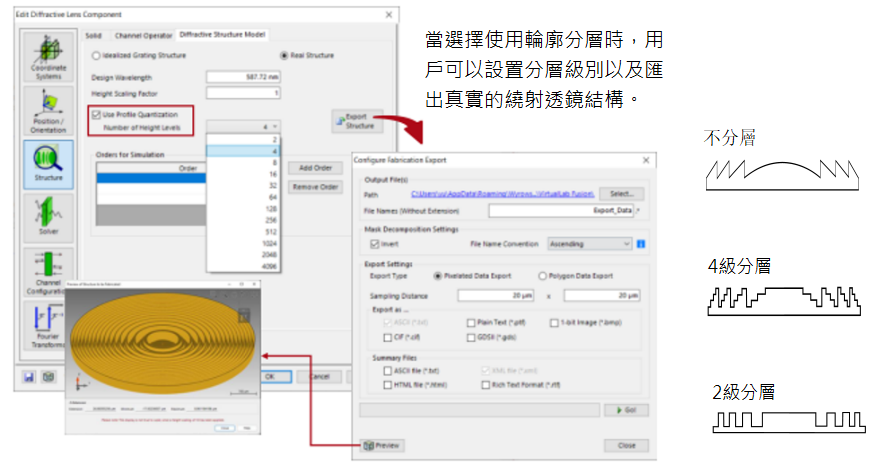
Task: Select the Idealized Grating Structure radio button
Action: 96,56
